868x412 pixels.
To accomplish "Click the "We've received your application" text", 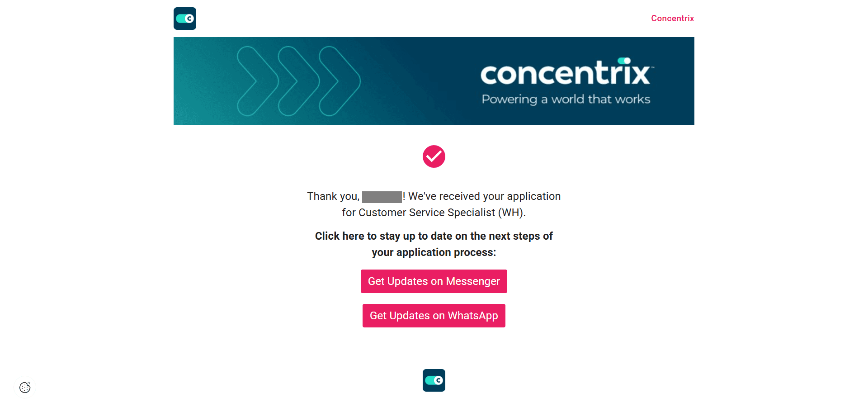I will 484,196.
